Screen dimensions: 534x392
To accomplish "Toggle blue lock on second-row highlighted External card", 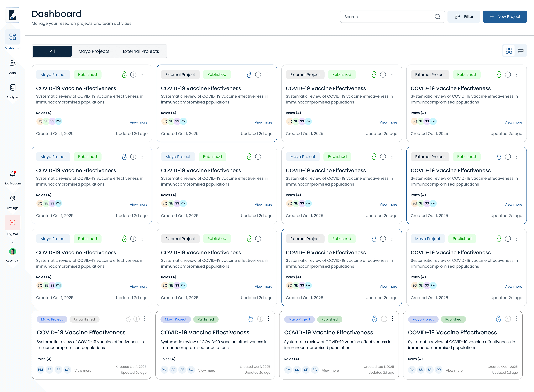I will 499,157.
